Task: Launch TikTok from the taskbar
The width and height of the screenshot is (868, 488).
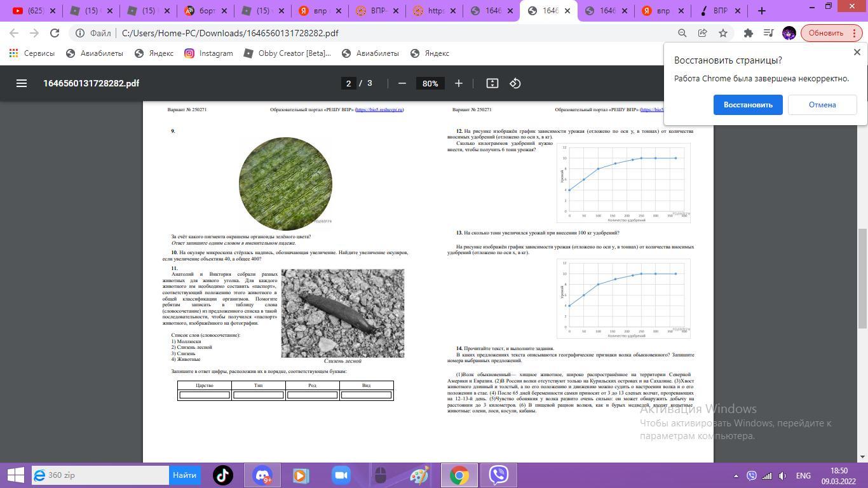Action: (x=222, y=475)
